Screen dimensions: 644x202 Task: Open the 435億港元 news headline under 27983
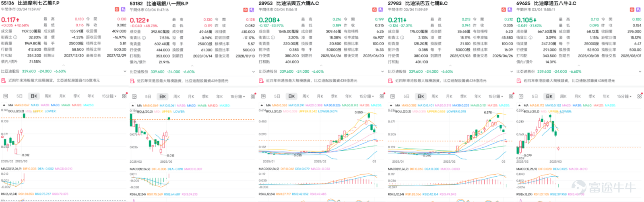click(441, 80)
